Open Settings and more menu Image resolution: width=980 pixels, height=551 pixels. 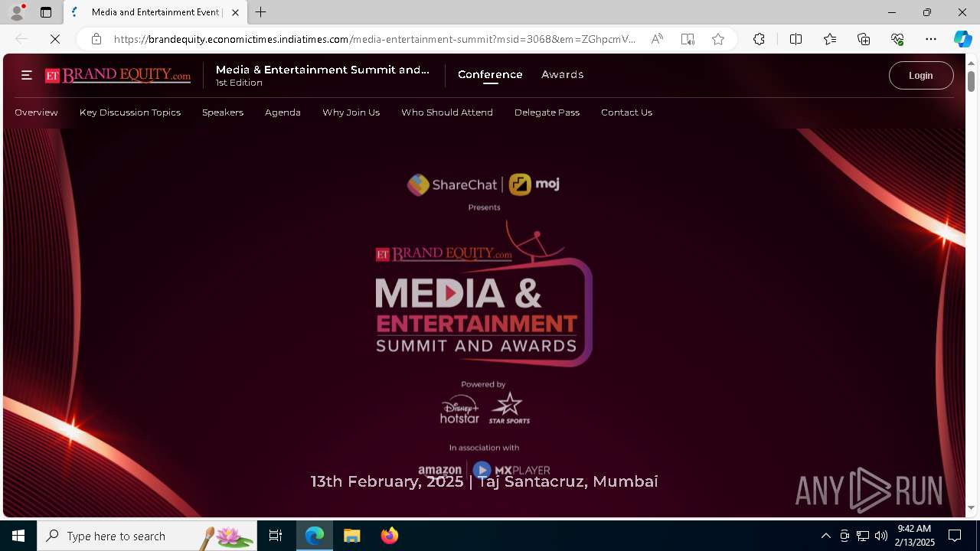[x=931, y=39]
